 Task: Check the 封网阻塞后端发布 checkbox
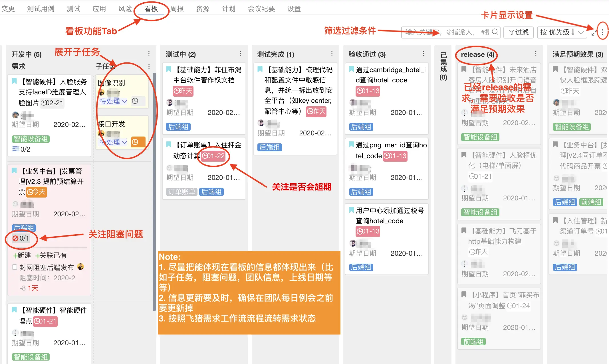click(15, 267)
